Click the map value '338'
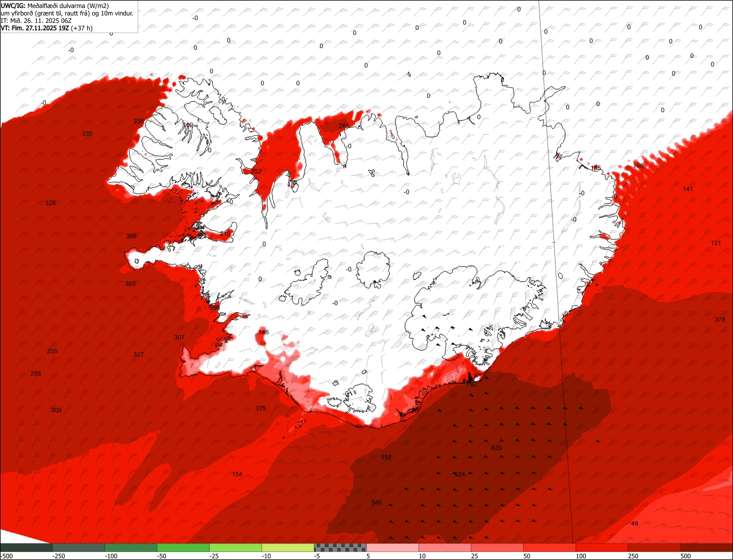 pyautogui.click(x=139, y=121)
